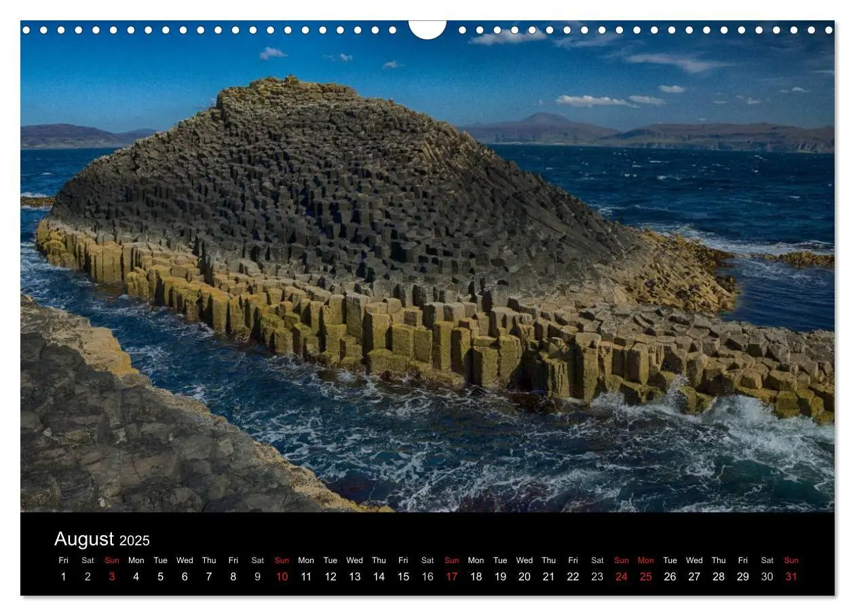Screen dimensions: 855x616
Task: Select date 6 under Wed
Action: coord(185,577)
